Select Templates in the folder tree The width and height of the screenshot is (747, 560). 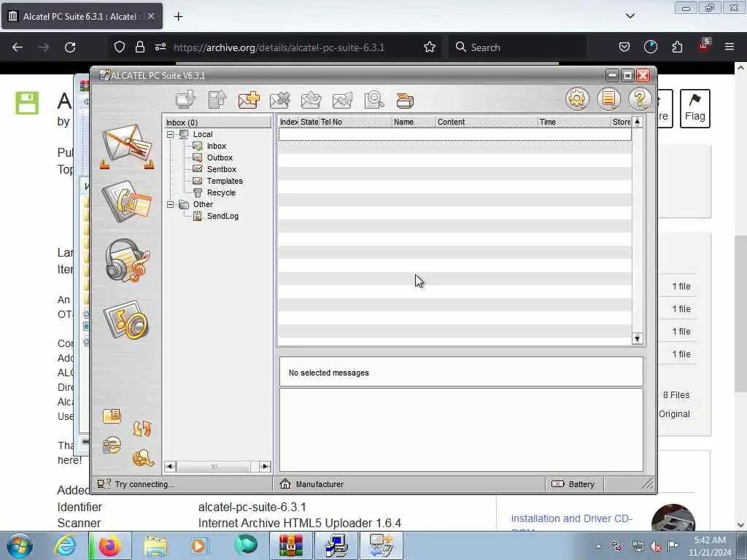tap(225, 181)
